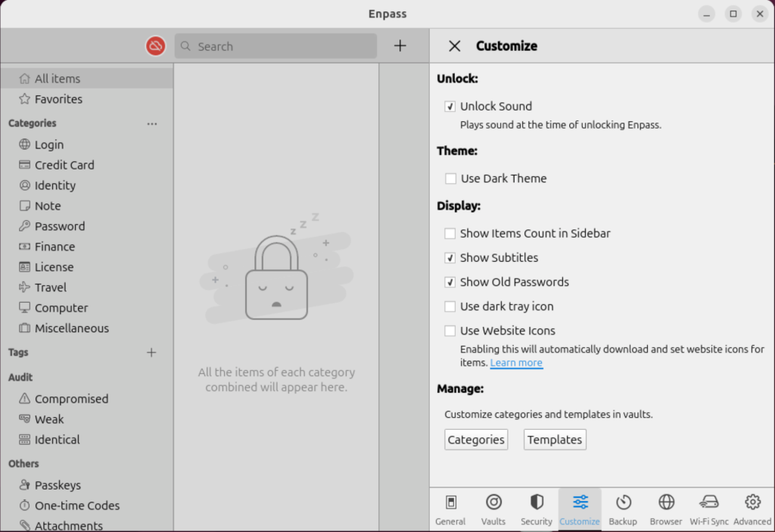Expand All Items in the sidebar

pos(58,78)
